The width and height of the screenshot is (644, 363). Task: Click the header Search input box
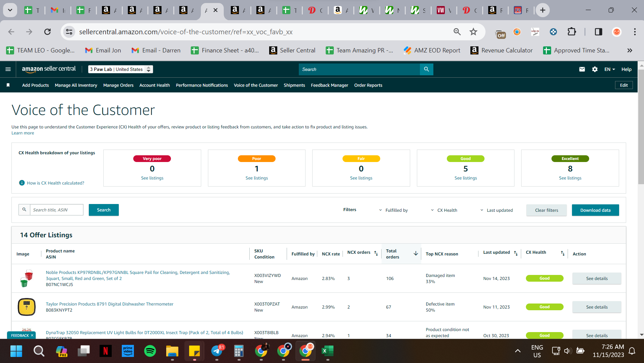pos(359,69)
